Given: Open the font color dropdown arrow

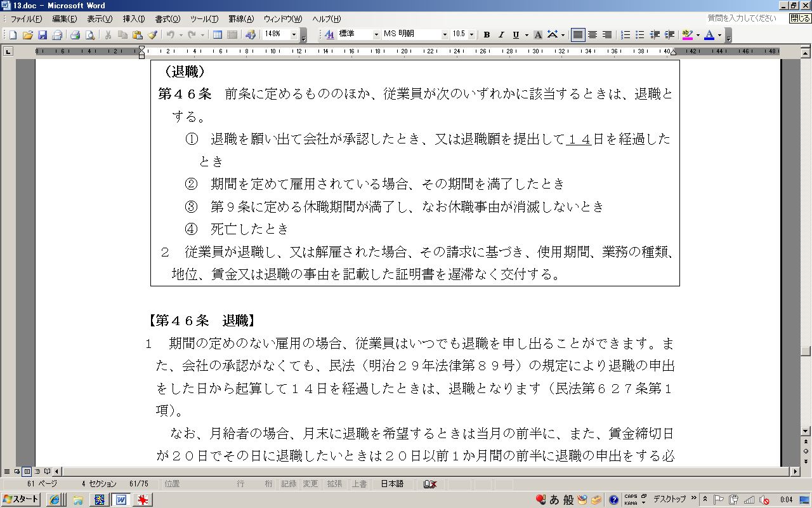Looking at the screenshot, I should pos(719,35).
